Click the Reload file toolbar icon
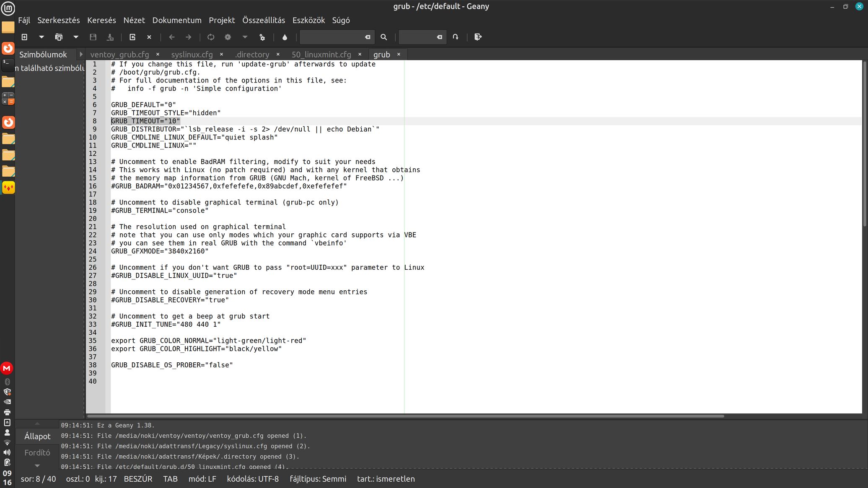Image resolution: width=868 pixels, height=488 pixels. pos(132,37)
